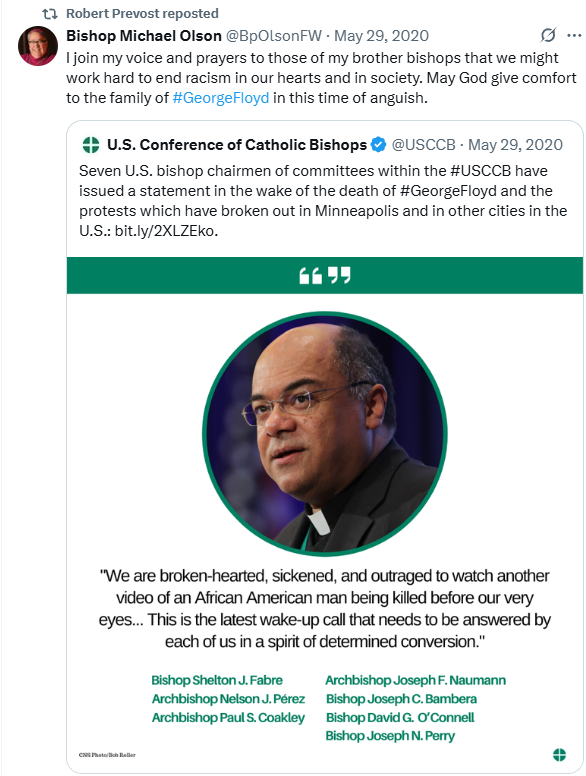
Task: Click the small USCCB logo at image bottom
Action: [x=559, y=755]
